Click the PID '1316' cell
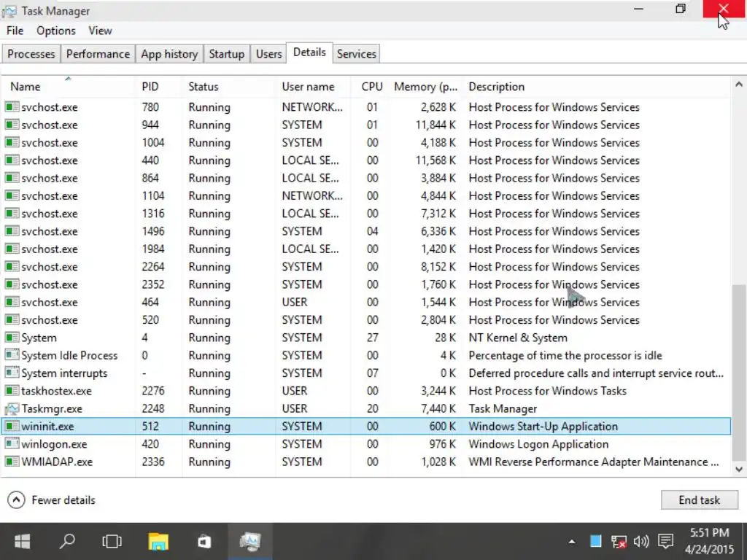The height and width of the screenshot is (560, 747). (153, 214)
